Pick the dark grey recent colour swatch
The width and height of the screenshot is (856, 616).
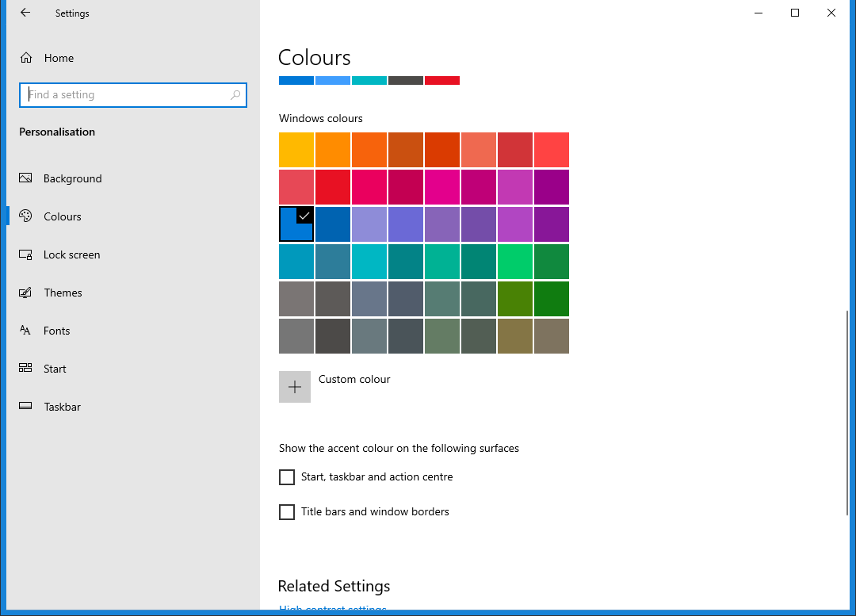click(406, 81)
